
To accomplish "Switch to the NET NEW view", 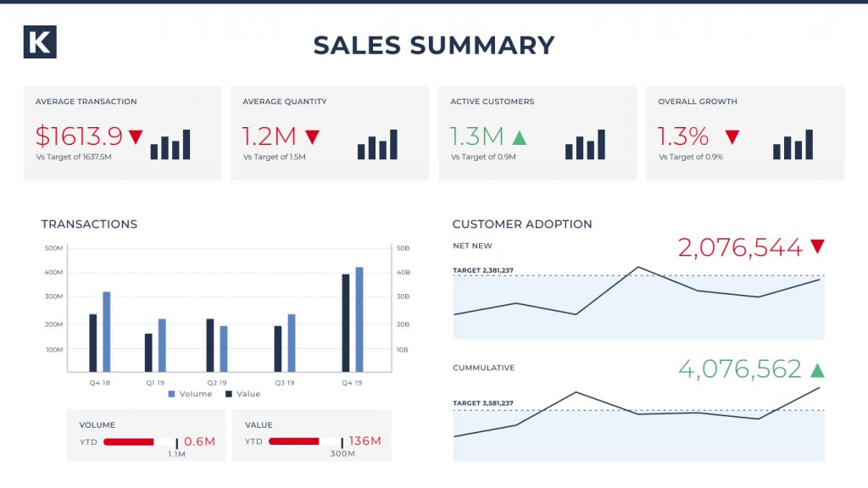I will point(473,246).
